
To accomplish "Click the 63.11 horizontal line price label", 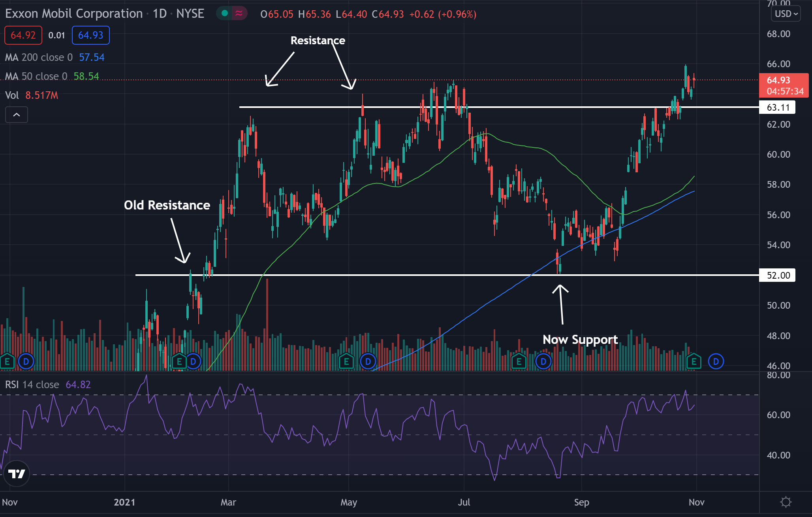I will tap(777, 107).
